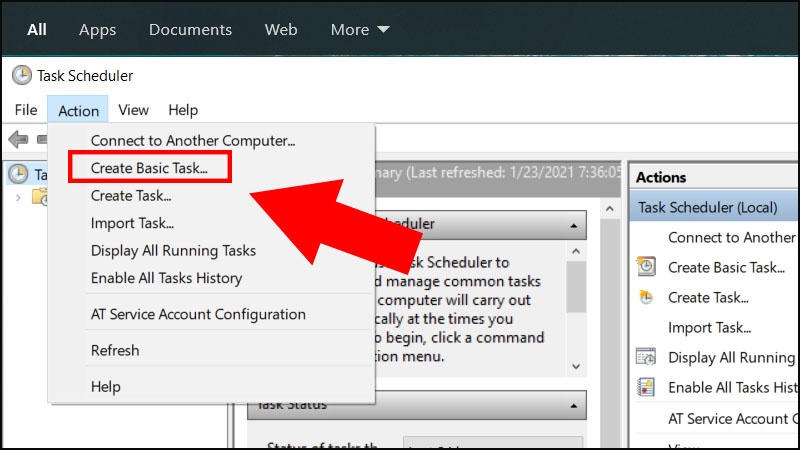The width and height of the screenshot is (800, 450).
Task: Click the Create Basic Task icon in Actions pane
Action: (x=646, y=267)
